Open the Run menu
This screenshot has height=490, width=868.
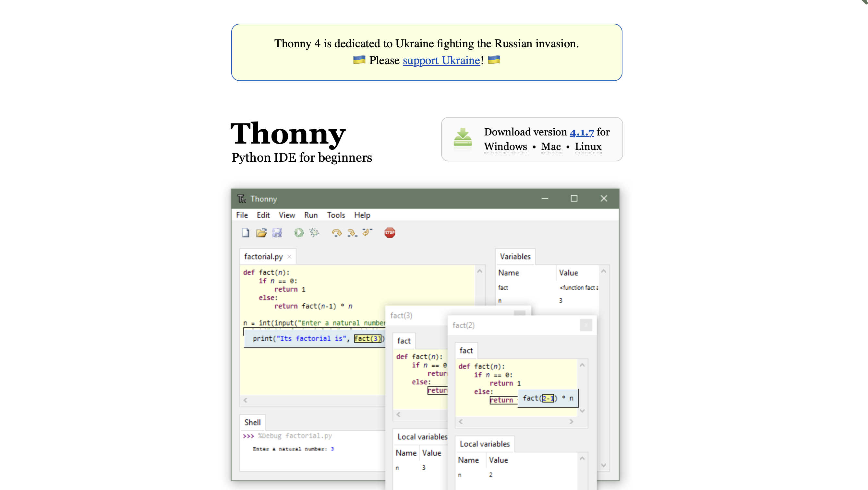coord(311,215)
